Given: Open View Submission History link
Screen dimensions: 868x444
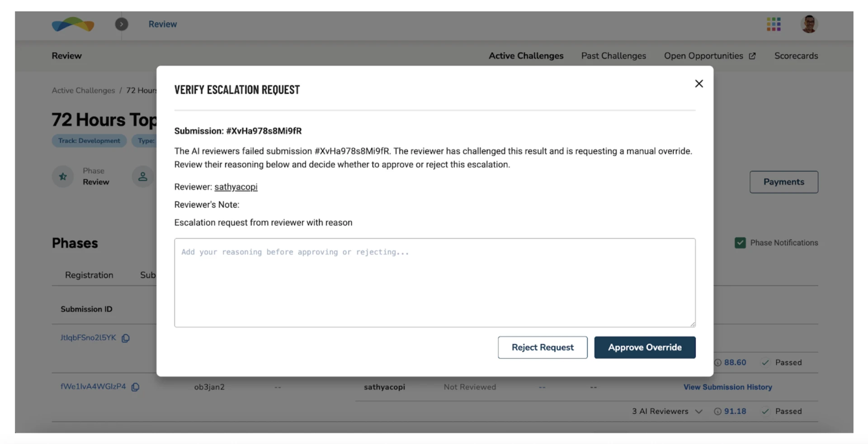Looking at the screenshot, I should click(x=727, y=387).
